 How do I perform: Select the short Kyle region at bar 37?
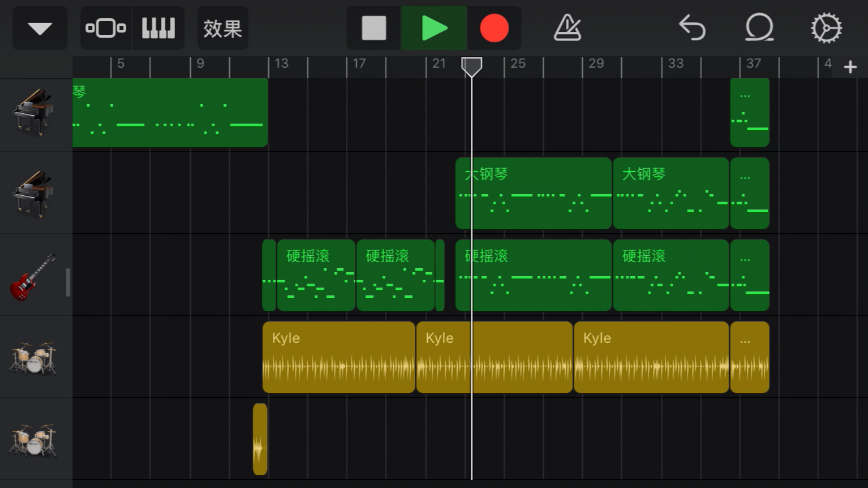tap(749, 357)
